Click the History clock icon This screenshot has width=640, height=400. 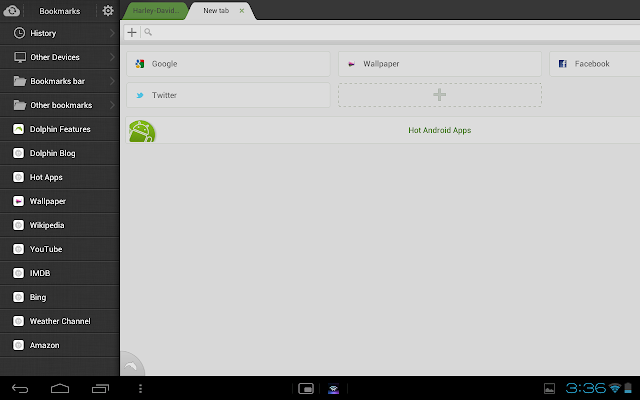pyautogui.click(x=19, y=33)
